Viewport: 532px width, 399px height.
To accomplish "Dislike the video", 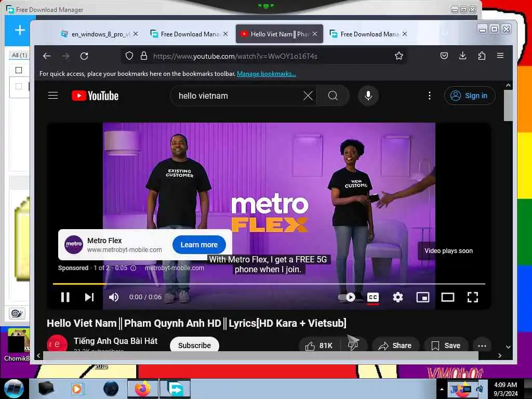I will point(353,345).
